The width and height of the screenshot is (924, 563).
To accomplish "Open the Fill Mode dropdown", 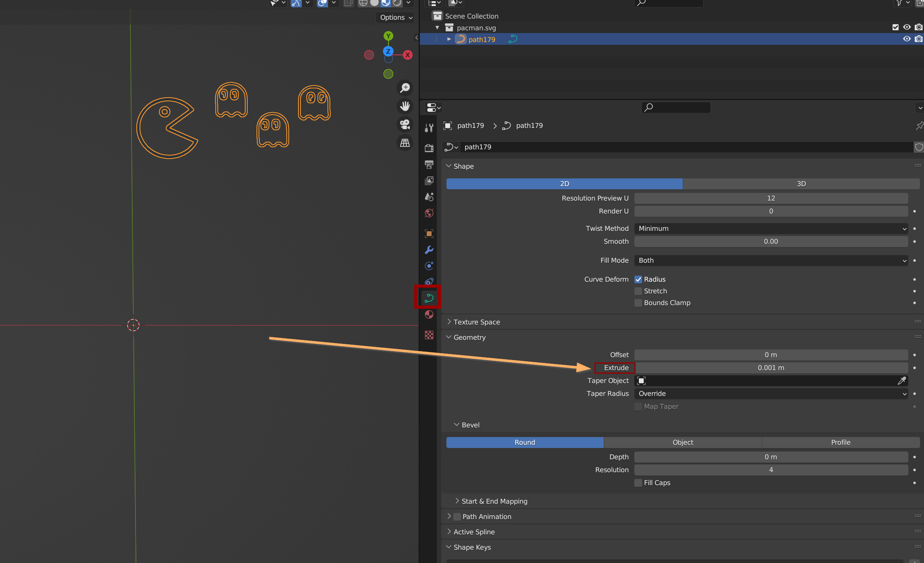I will [770, 260].
